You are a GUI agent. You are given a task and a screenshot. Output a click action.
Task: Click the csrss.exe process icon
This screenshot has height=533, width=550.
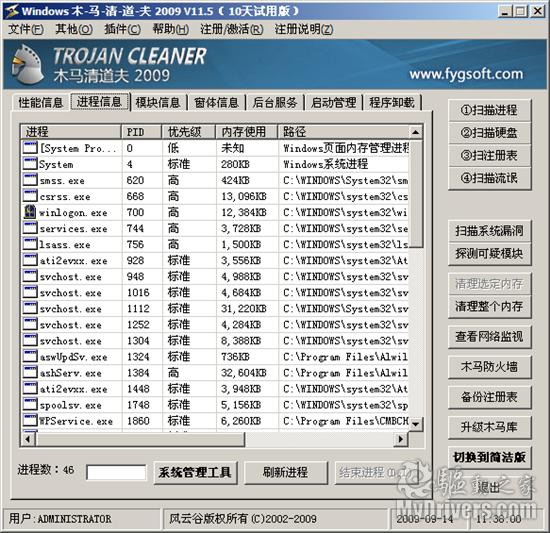30,196
